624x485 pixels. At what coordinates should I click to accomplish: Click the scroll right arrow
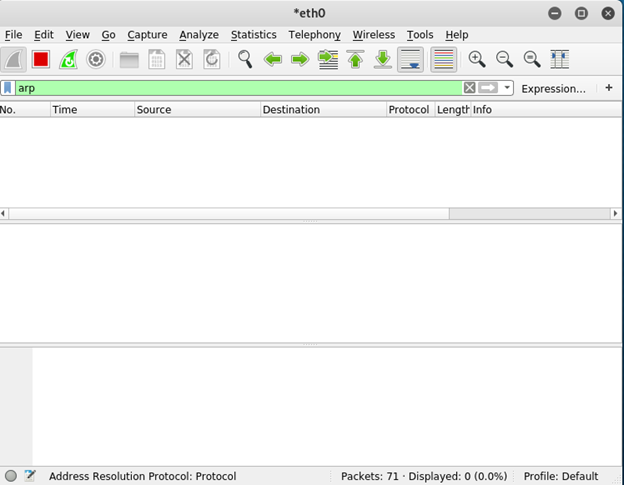pyautogui.click(x=616, y=214)
